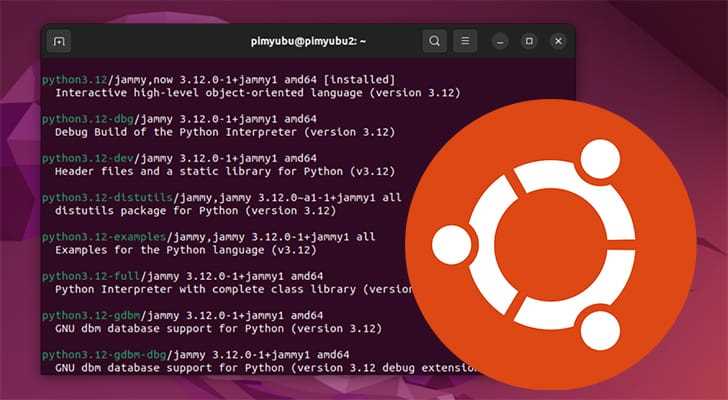The width and height of the screenshot is (728, 400).
Task: Open a new terminal tab
Action: click(x=59, y=42)
